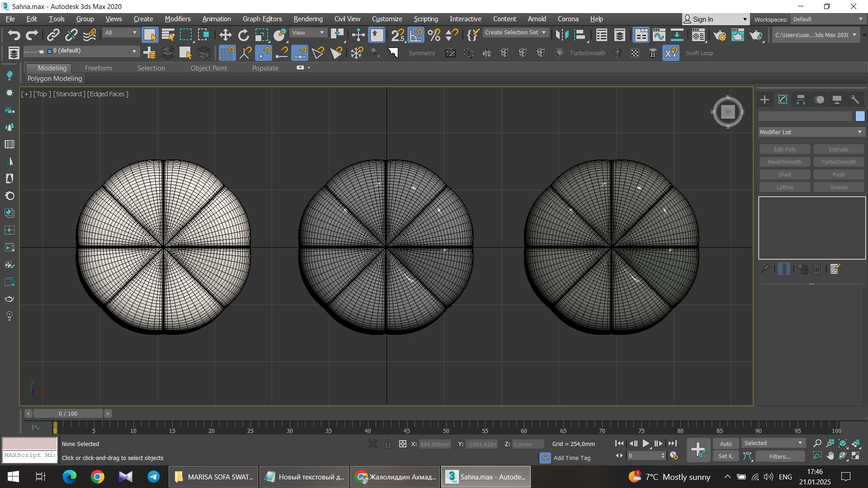The image size is (868, 488).
Task: Click the Select and Link chain icon
Action: click(x=53, y=35)
